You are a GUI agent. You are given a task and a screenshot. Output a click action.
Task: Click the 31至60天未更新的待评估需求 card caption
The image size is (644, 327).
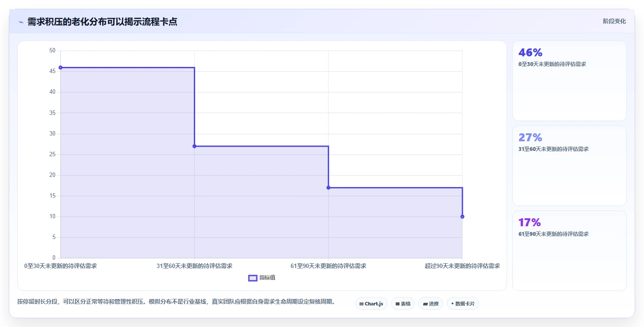point(554,149)
